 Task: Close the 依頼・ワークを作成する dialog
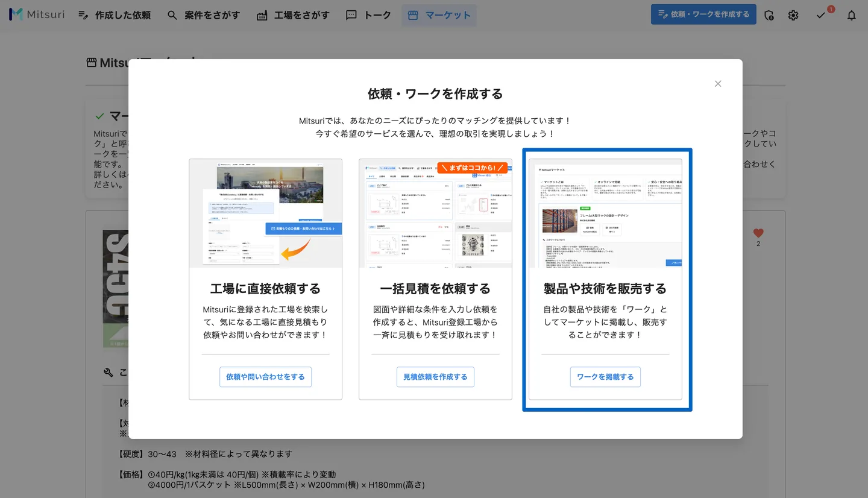tap(718, 84)
